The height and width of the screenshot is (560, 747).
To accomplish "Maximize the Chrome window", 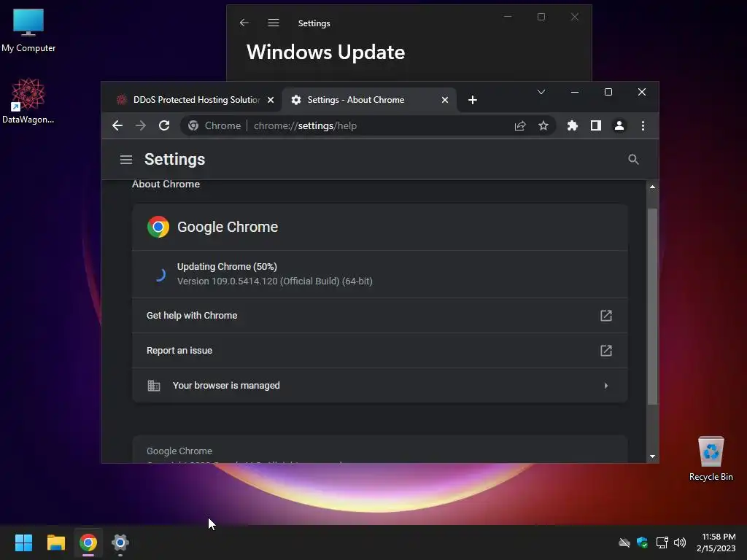I will [608, 92].
